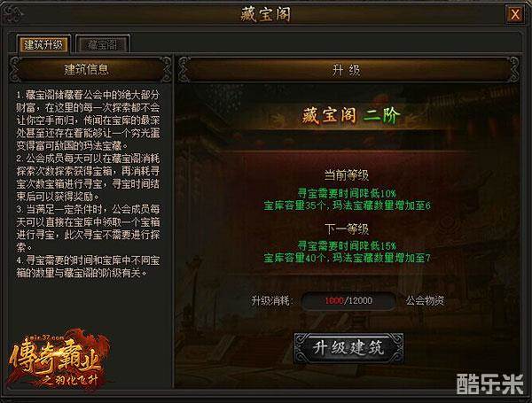
Task: Select the 下一等级 heading
Action: click(347, 229)
